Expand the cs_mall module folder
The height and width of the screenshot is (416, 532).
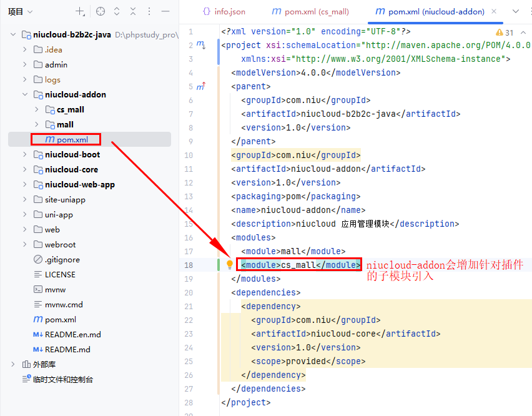click(x=37, y=110)
